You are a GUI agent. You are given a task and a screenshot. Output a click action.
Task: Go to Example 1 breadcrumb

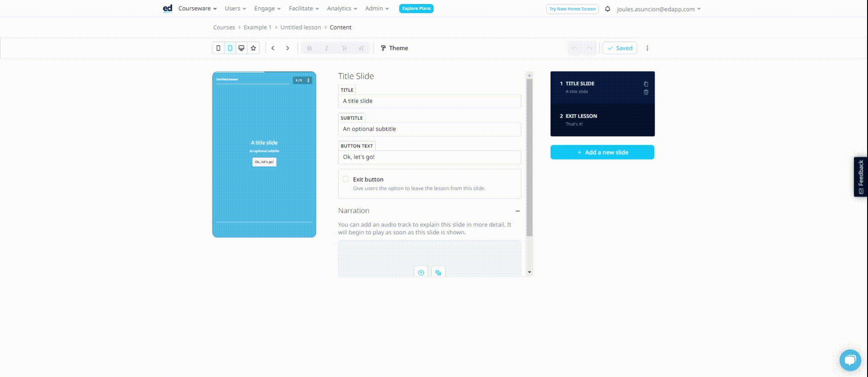(x=258, y=28)
